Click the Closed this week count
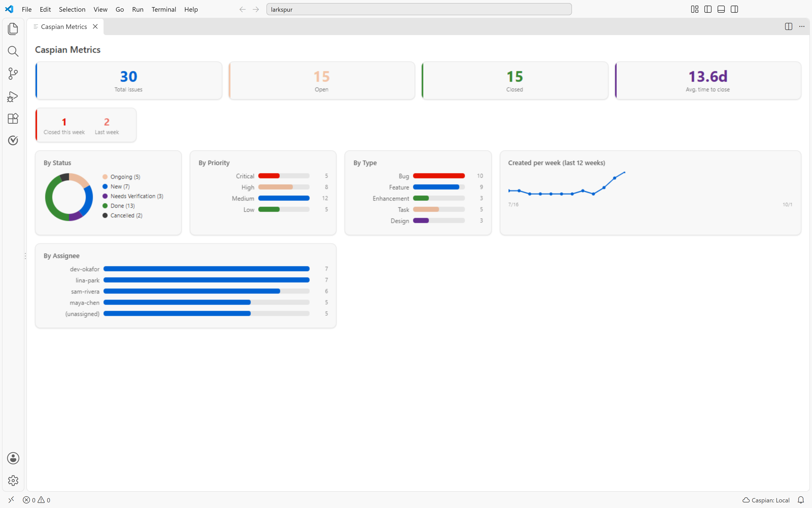 pos(64,122)
